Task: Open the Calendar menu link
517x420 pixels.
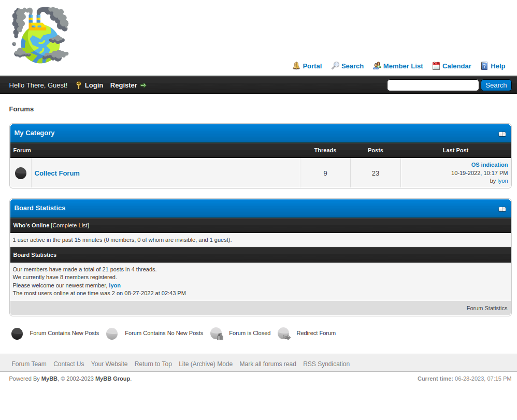Action: (x=456, y=66)
